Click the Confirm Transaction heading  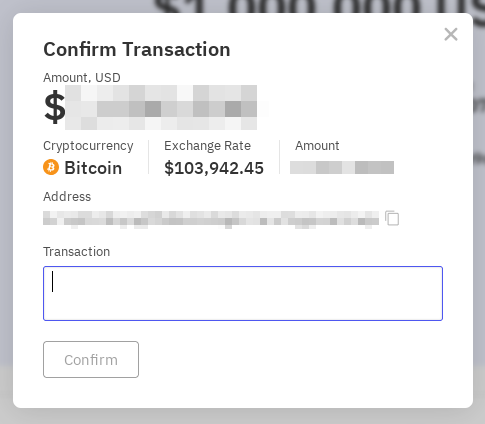point(137,49)
